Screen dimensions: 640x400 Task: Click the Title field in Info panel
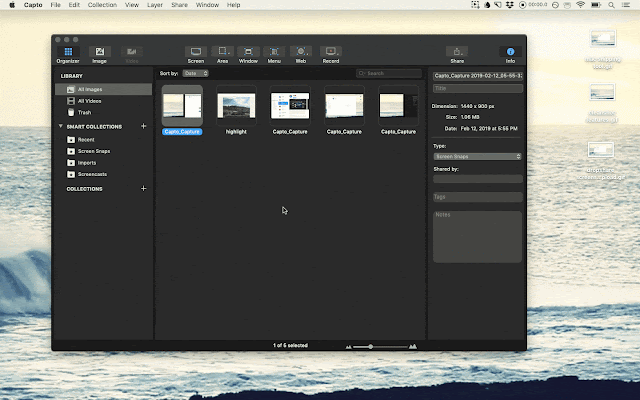[478, 88]
